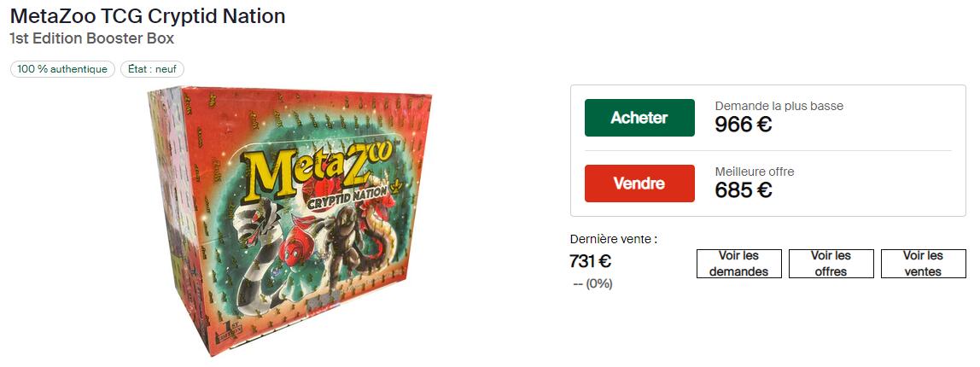Viewport: 980px width, 367px height.
Task: Select the 966 € lowest ask price
Action: [x=744, y=125]
